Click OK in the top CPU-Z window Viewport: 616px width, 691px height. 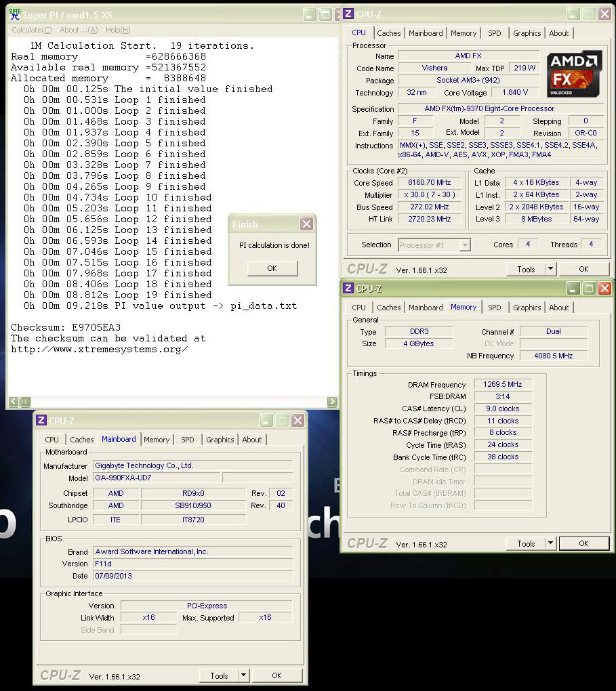click(x=583, y=269)
